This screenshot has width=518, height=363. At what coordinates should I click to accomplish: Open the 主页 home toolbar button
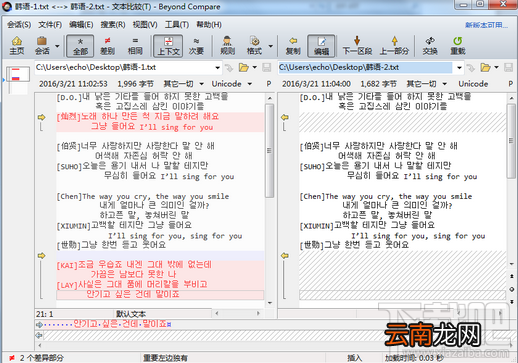pos(17,46)
